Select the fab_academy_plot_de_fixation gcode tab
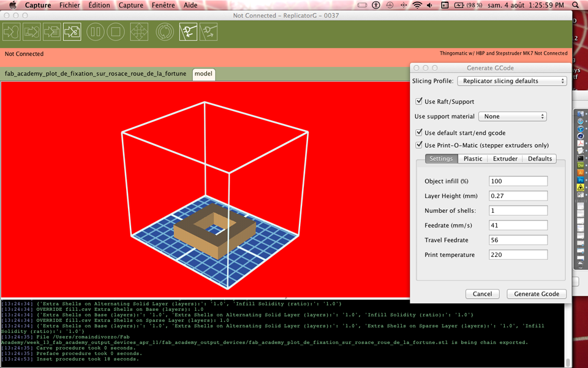This screenshot has width=588, height=368. [x=96, y=74]
